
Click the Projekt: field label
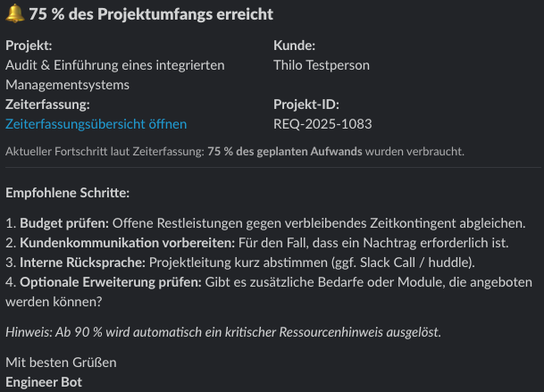[29, 46]
